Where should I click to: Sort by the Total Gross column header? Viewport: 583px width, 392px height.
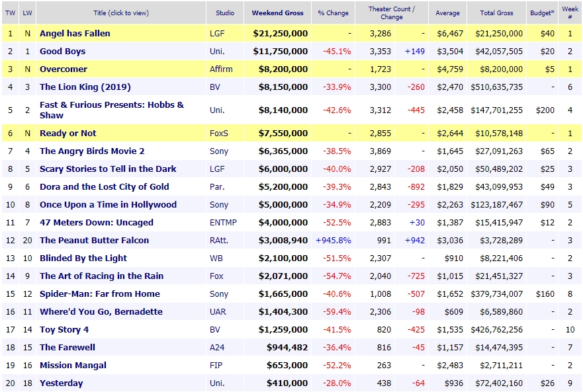[496, 13]
